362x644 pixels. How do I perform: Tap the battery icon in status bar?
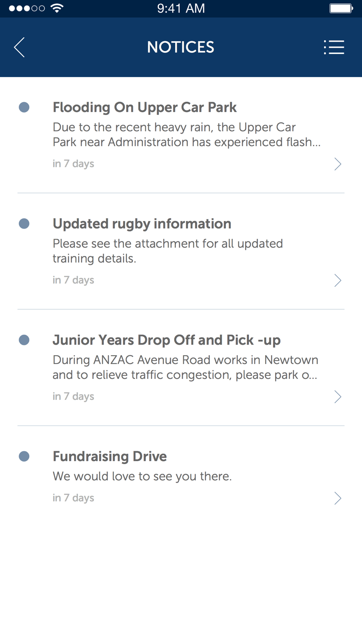pos(341,8)
